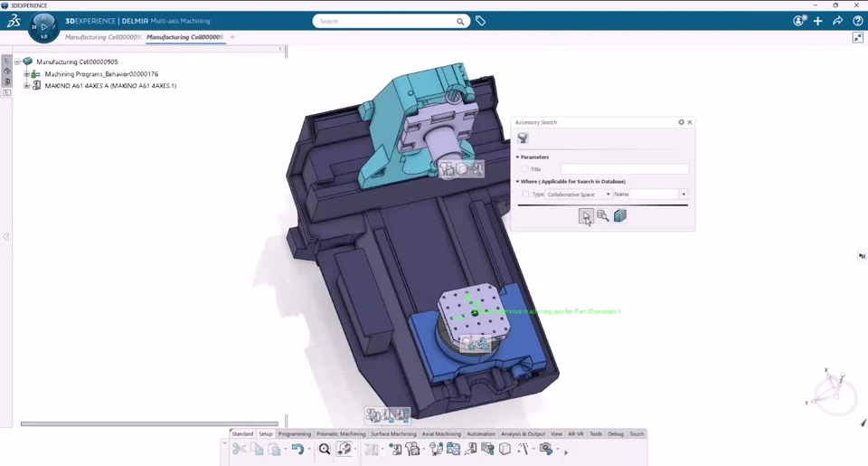Select Machining Programs_Behavior00000176 in tree
This screenshot has width=868, height=466.
tap(101, 73)
